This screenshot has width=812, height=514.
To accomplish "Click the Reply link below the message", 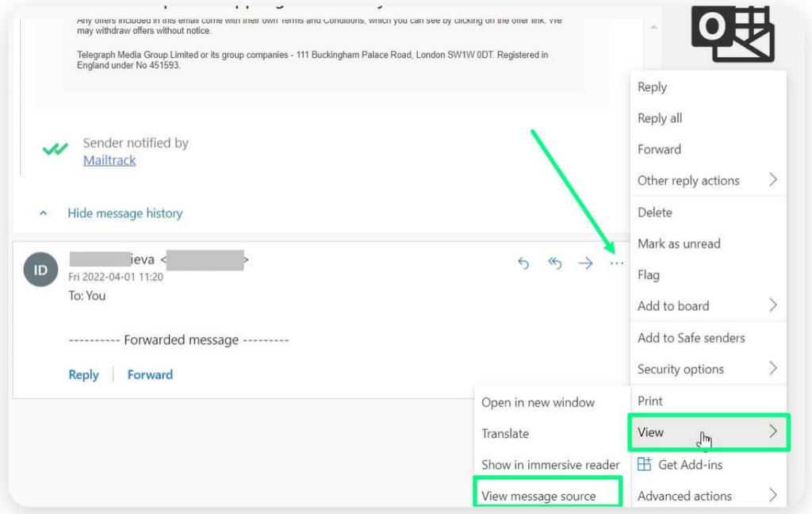I will 83,374.
